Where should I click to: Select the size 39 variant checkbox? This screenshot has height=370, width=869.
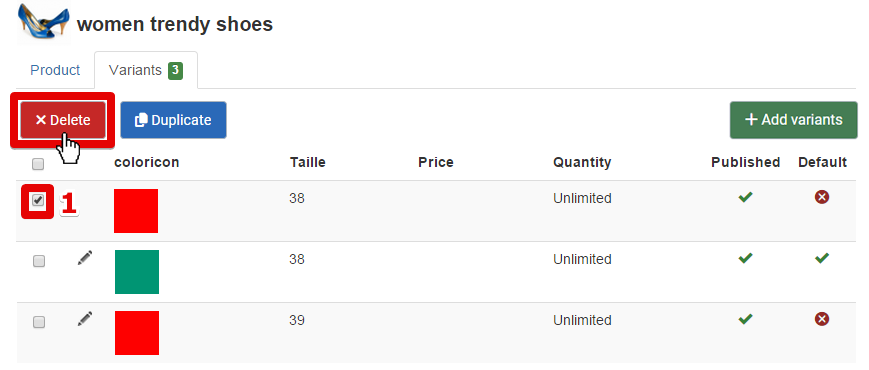coord(38,322)
